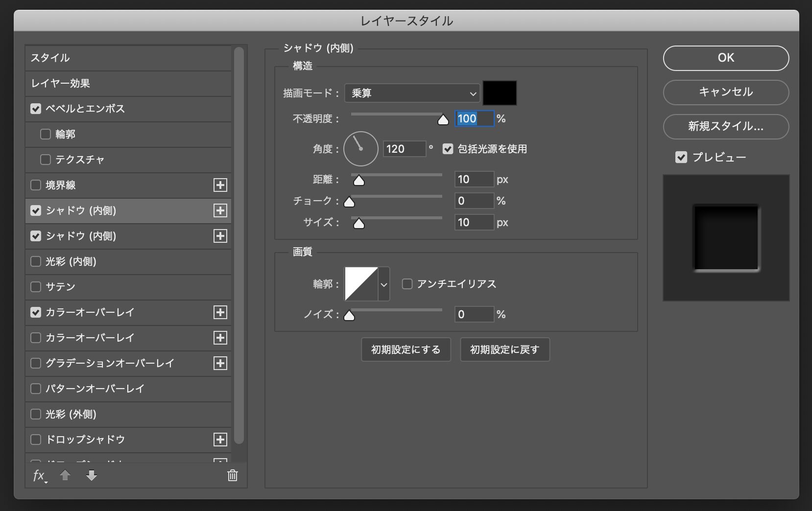Screen dimensions: 812x511
Task: Toggle 包括光源を使用 checkbox
Action: tap(448, 149)
